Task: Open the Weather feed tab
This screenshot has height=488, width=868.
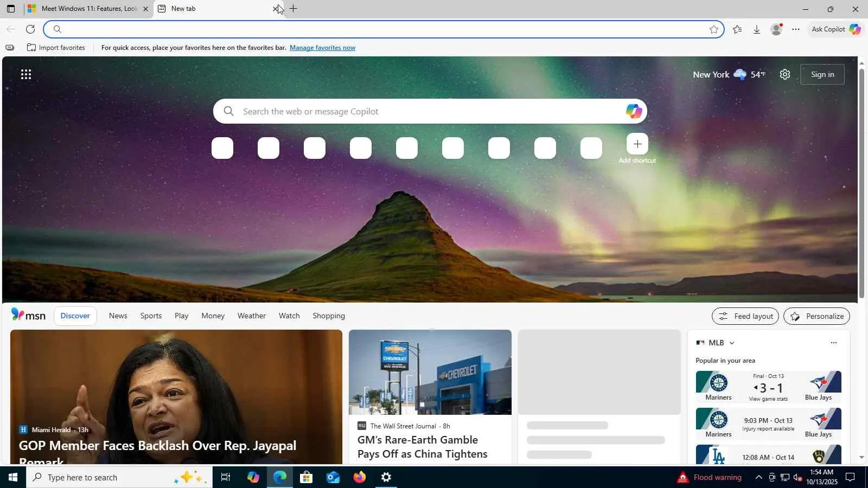Action: coord(252,316)
